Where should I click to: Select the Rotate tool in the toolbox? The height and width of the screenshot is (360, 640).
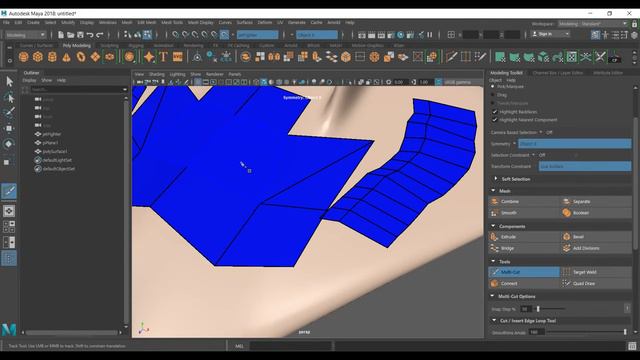pyautogui.click(x=9, y=144)
